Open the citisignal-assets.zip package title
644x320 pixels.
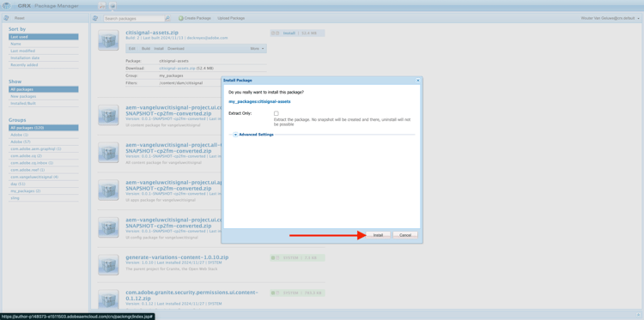[152, 33]
